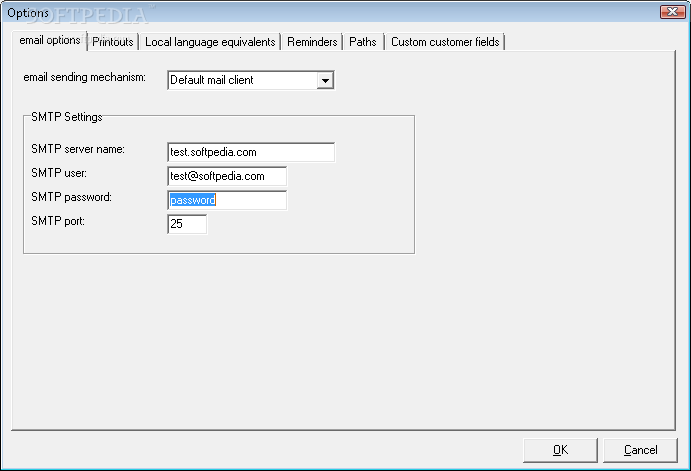The image size is (691, 471).
Task: Confirm settings with the OK button
Action: [x=560, y=450]
